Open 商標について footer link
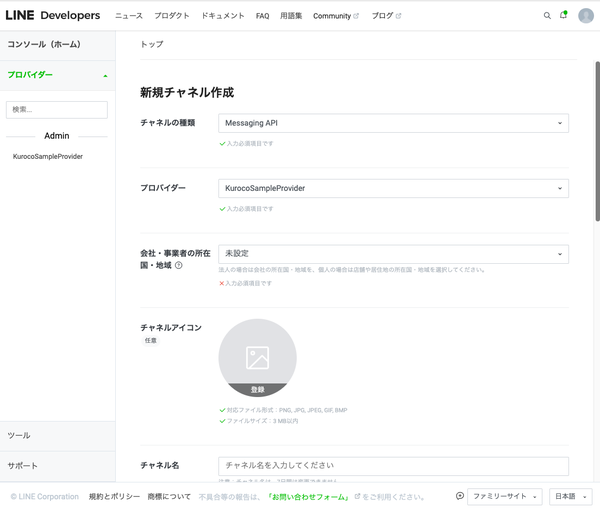This screenshot has width=600, height=508. point(169,497)
